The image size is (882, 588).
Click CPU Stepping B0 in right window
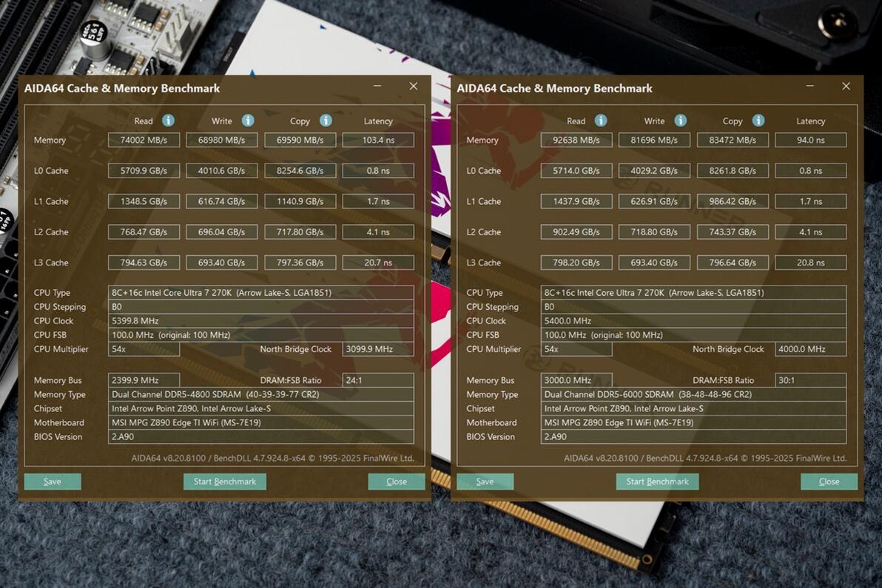(x=693, y=307)
